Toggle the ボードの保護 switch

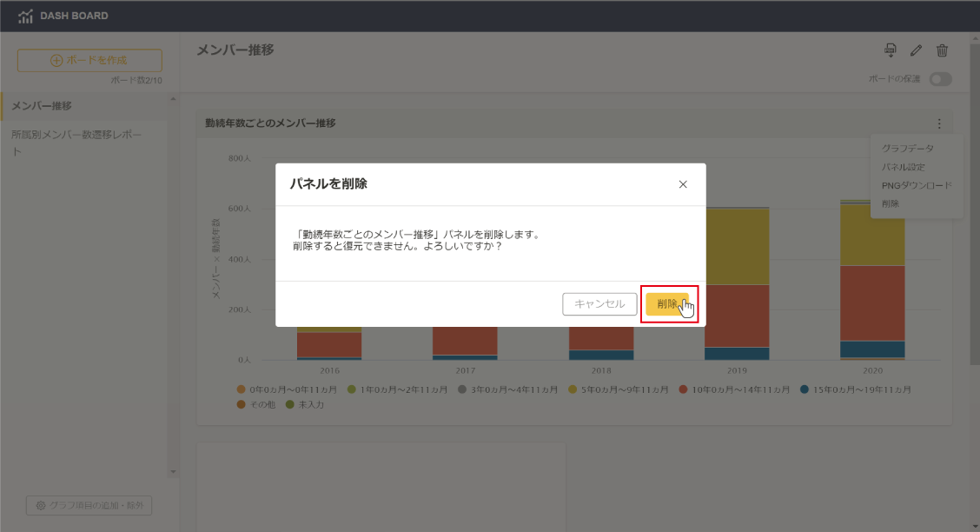940,79
